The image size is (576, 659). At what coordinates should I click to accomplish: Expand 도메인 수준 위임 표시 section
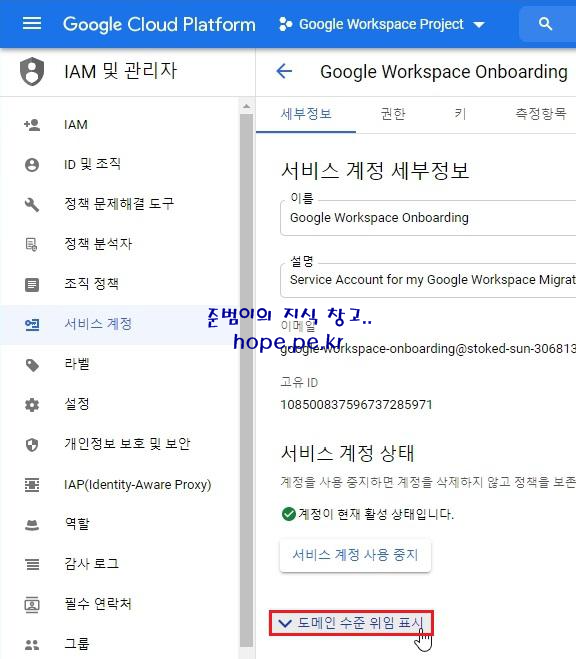pyautogui.click(x=351, y=623)
